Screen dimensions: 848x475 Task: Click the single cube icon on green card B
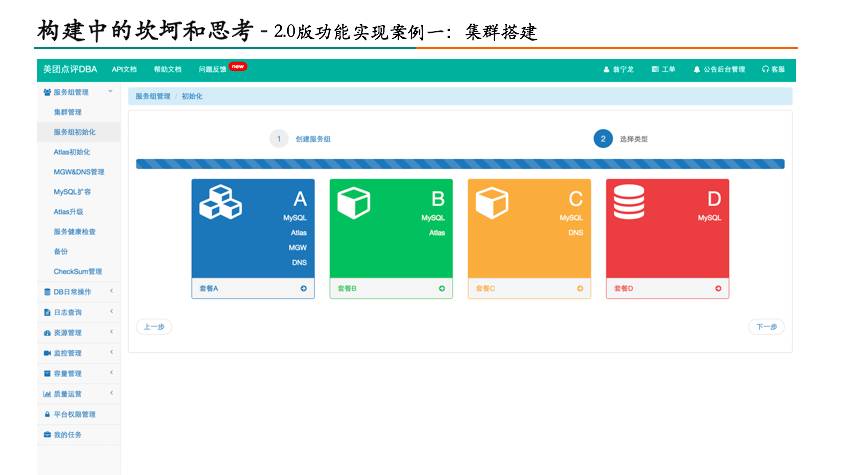354,202
